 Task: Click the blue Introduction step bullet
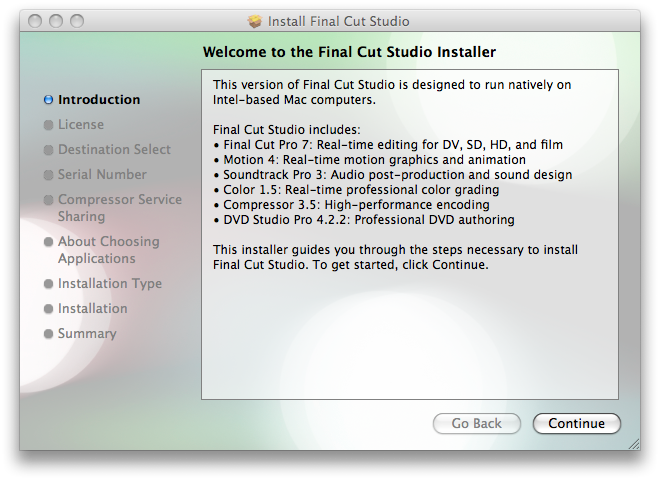pyautogui.click(x=48, y=100)
